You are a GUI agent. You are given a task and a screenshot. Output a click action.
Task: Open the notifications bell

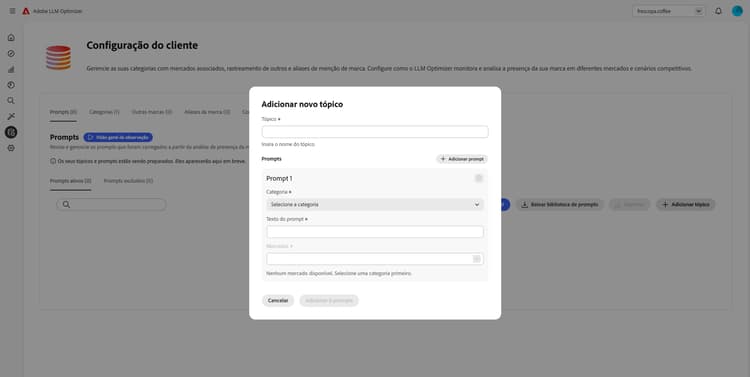tap(718, 11)
